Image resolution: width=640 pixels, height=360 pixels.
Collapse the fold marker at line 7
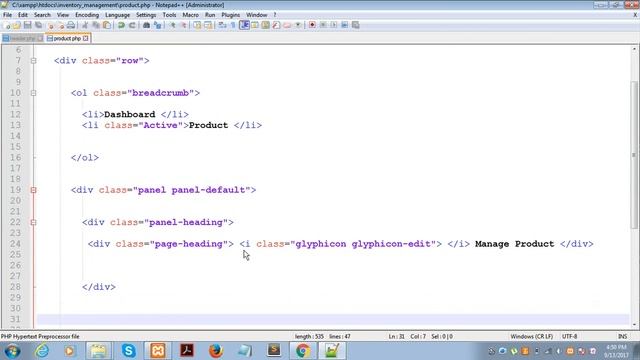[33, 61]
